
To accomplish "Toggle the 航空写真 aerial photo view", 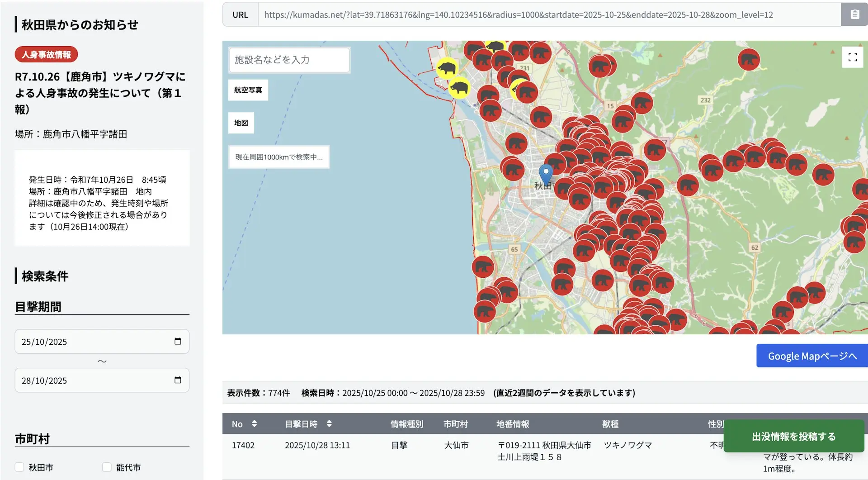I will pos(248,90).
